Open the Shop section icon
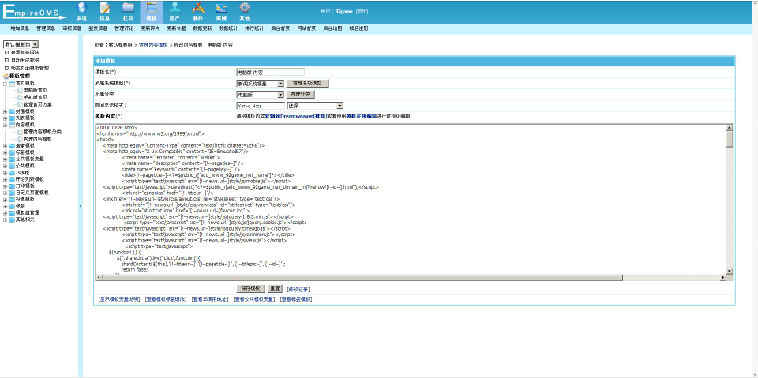Screen dimensions: 758x378 click(x=221, y=12)
